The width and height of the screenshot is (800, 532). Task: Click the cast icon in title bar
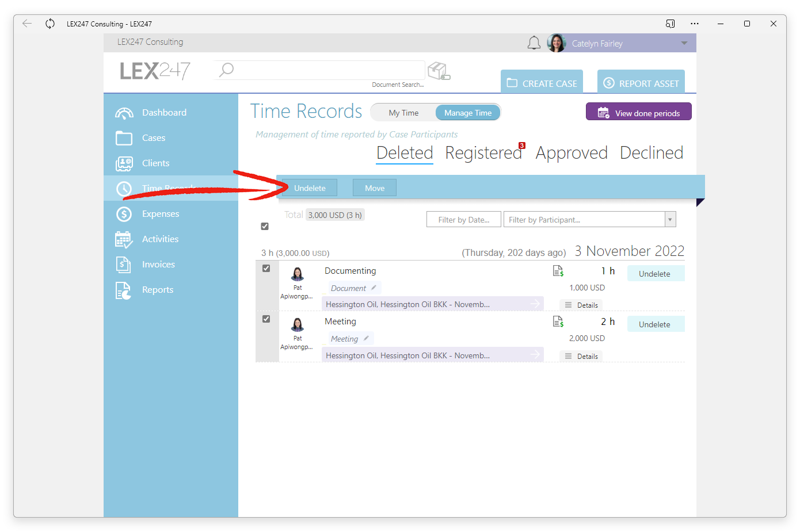[671, 24]
